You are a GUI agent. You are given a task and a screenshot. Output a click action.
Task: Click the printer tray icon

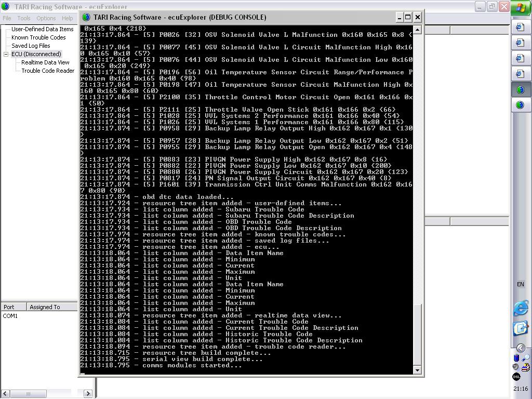(x=526, y=367)
